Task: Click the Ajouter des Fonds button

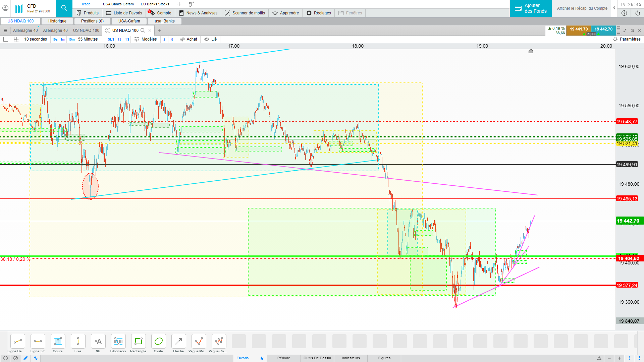Action: coord(531,8)
